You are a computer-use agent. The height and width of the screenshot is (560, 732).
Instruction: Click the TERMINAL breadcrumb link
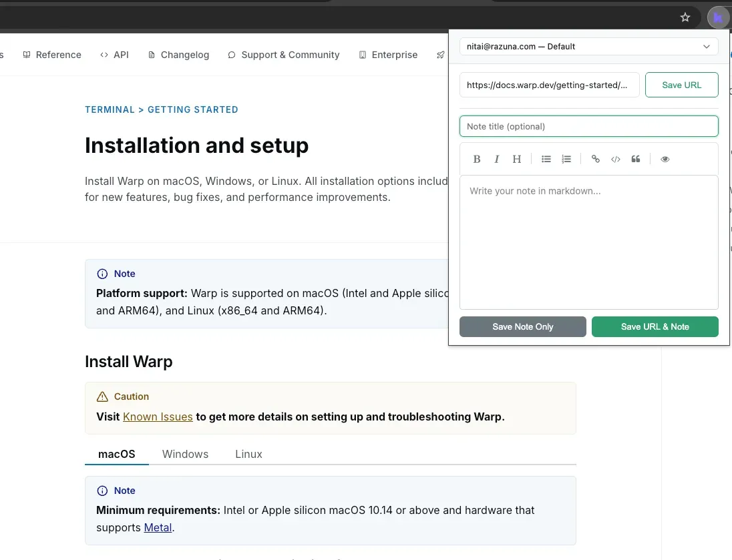coord(110,109)
